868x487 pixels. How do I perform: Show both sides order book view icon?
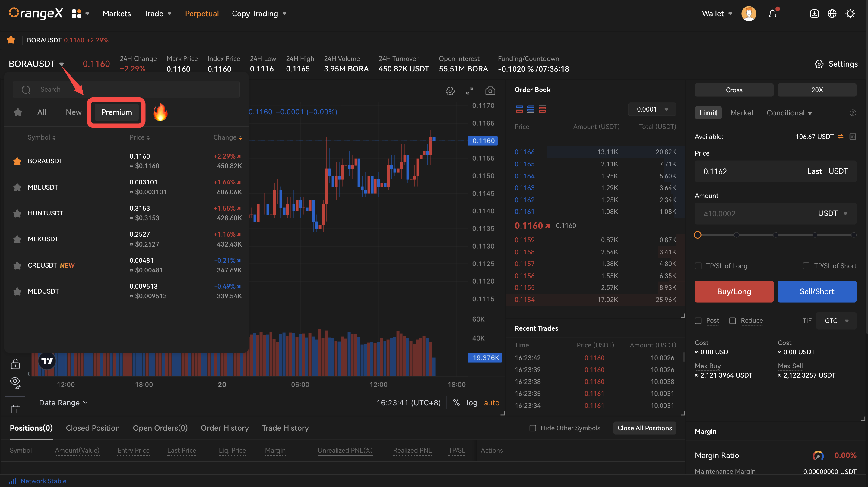519,109
